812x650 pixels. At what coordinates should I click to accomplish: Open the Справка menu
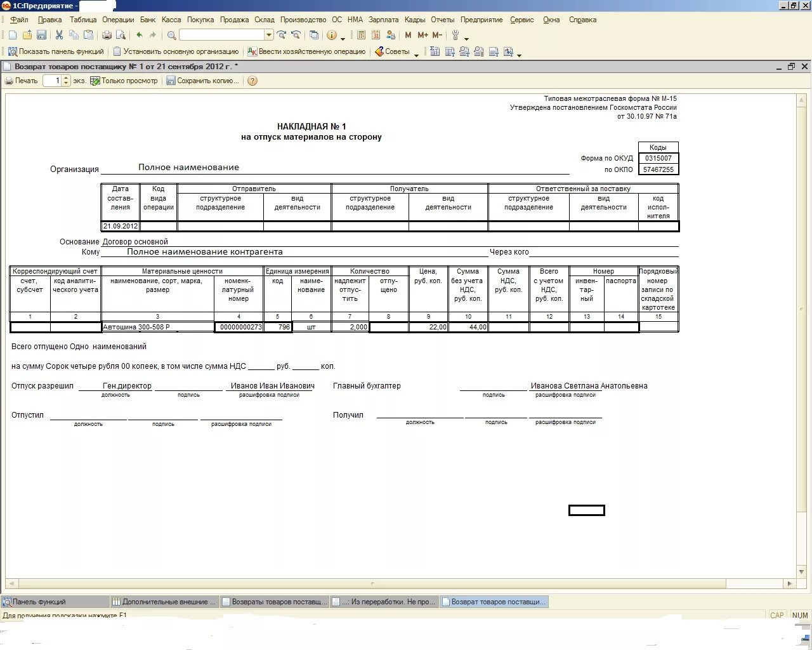click(x=582, y=20)
